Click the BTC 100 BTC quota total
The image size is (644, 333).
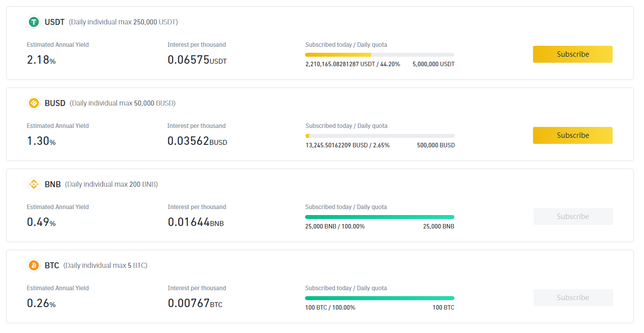pyautogui.click(x=443, y=308)
